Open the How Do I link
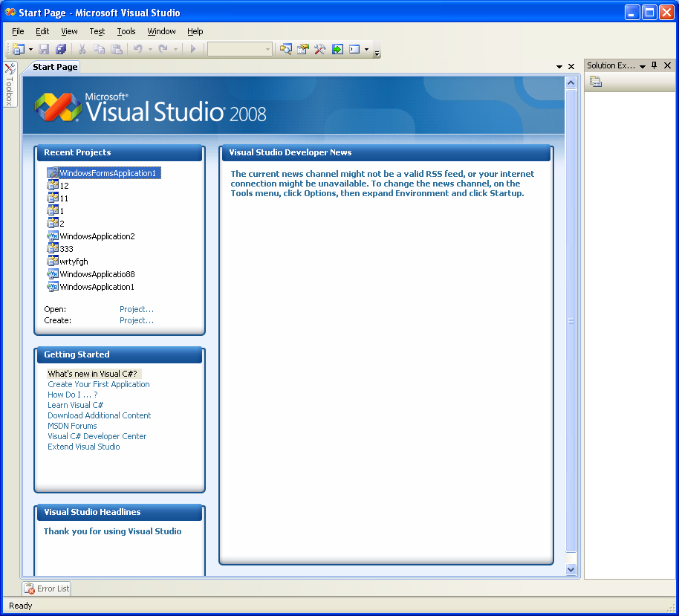Screen dimensions: 679x616 pos(73,395)
